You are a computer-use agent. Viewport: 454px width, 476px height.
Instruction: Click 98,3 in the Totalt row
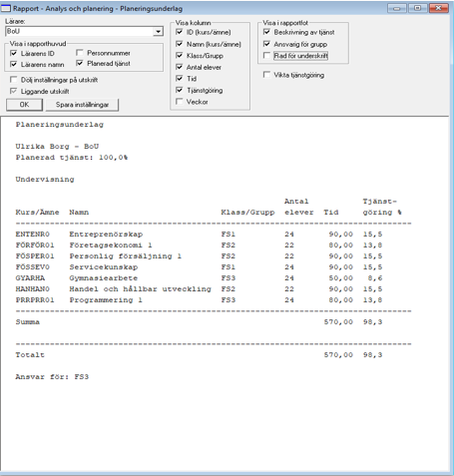click(x=372, y=355)
